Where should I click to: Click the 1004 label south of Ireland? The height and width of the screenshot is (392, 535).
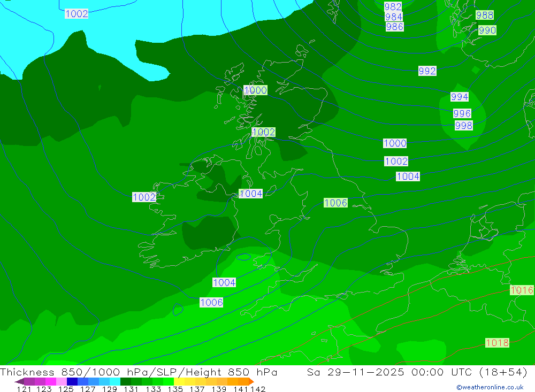click(224, 283)
